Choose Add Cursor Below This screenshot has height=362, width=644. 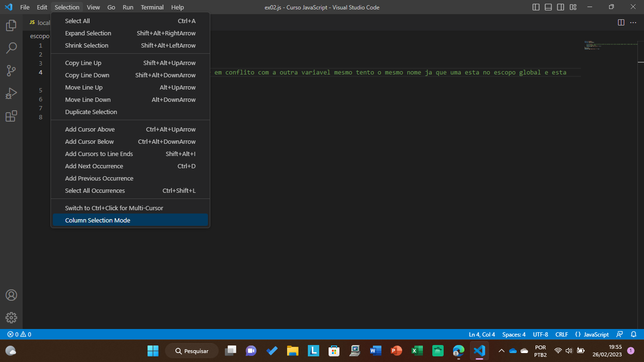tap(130, 142)
